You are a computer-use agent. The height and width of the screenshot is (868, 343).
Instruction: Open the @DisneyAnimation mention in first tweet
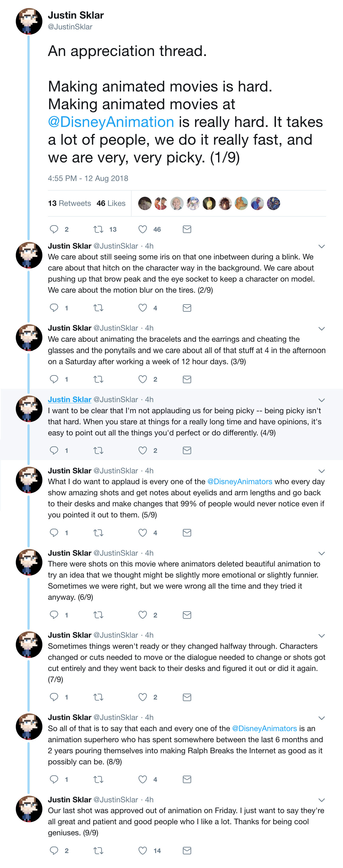click(111, 122)
